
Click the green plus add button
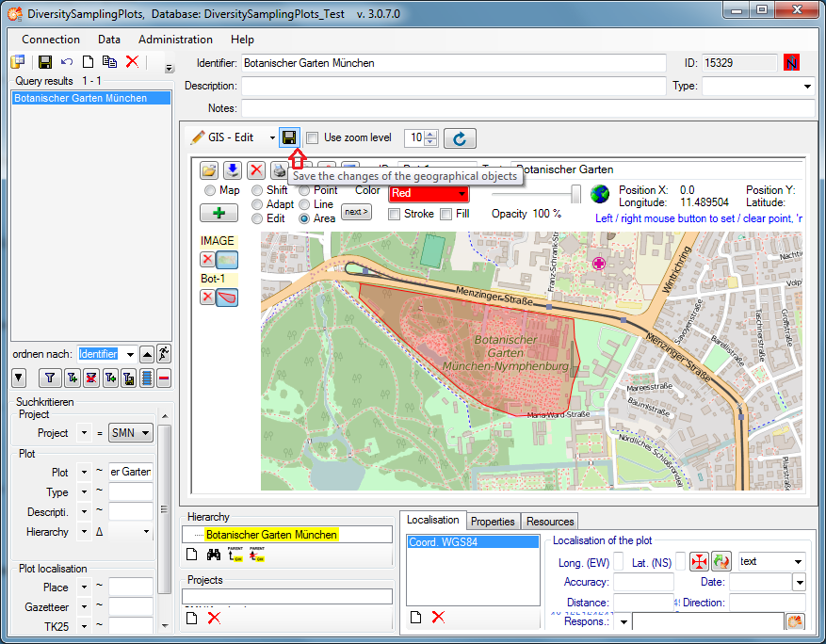pos(219,213)
